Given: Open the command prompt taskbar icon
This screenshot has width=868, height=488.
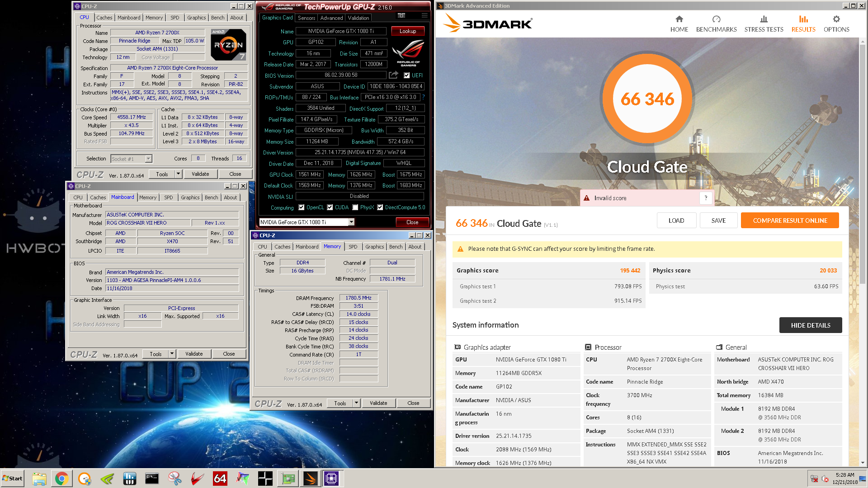Looking at the screenshot, I should coord(152,479).
